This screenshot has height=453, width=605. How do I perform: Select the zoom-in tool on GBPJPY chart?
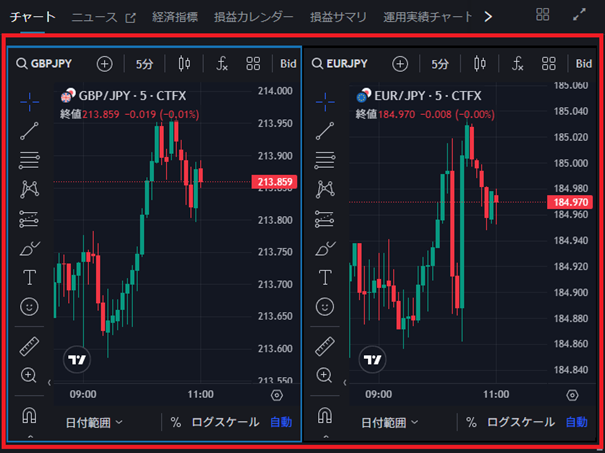point(29,375)
